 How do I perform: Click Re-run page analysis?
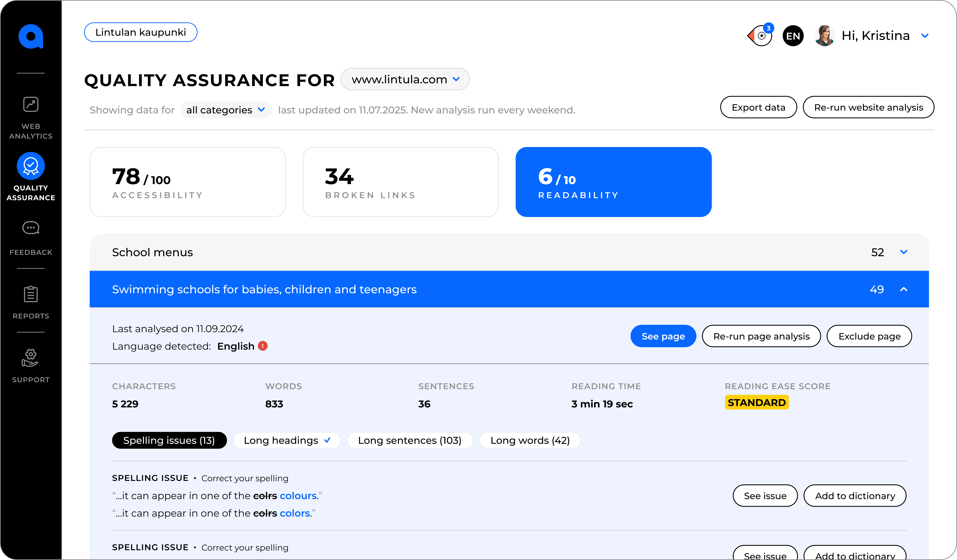click(x=761, y=336)
